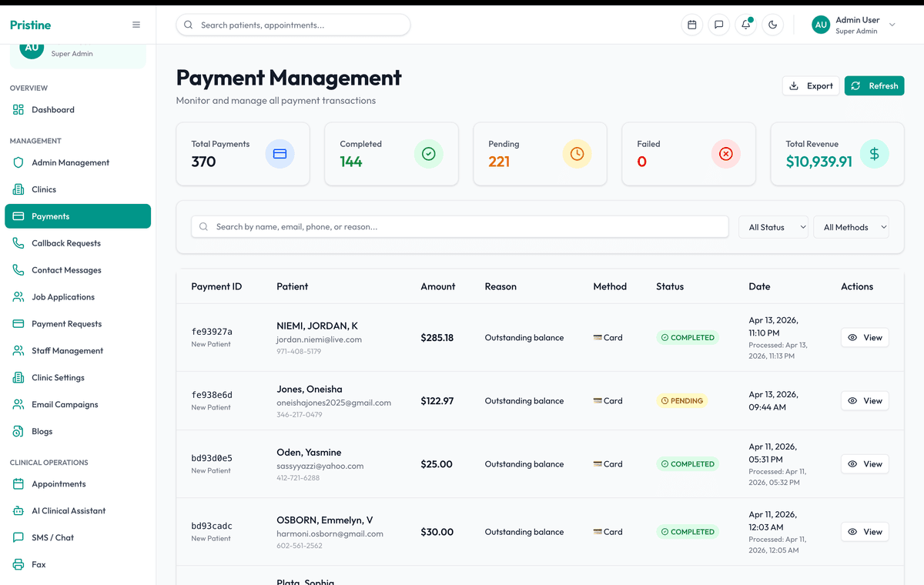Go to Appointments in the sidebar
Image resolution: width=924 pixels, height=585 pixels.
(x=59, y=484)
